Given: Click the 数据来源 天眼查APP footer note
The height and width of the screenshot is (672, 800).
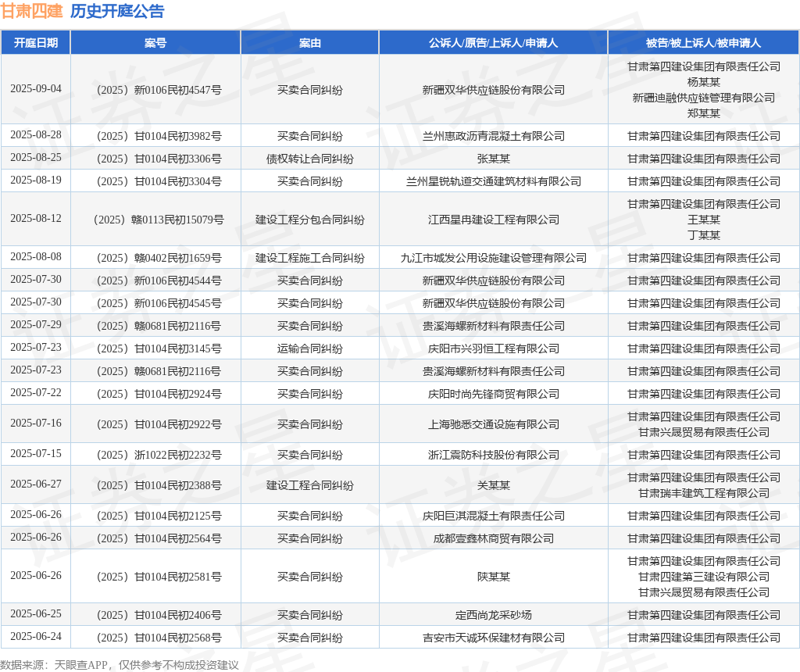Looking at the screenshot, I should 119,665.
